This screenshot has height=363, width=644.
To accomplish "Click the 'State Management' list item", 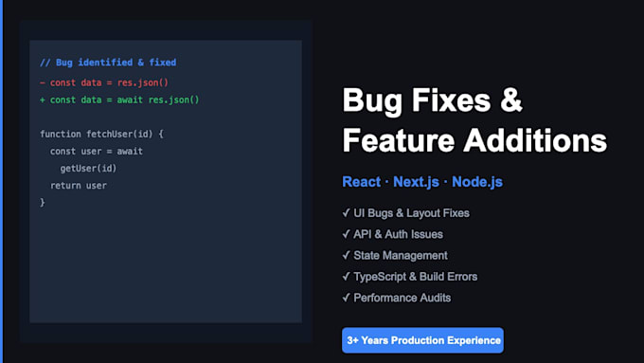I will pos(395,255).
